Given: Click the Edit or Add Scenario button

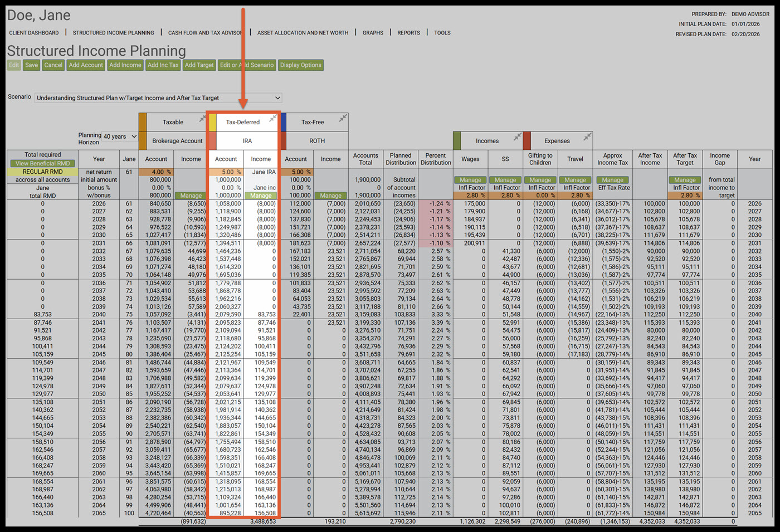Looking at the screenshot, I should point(247,65).
